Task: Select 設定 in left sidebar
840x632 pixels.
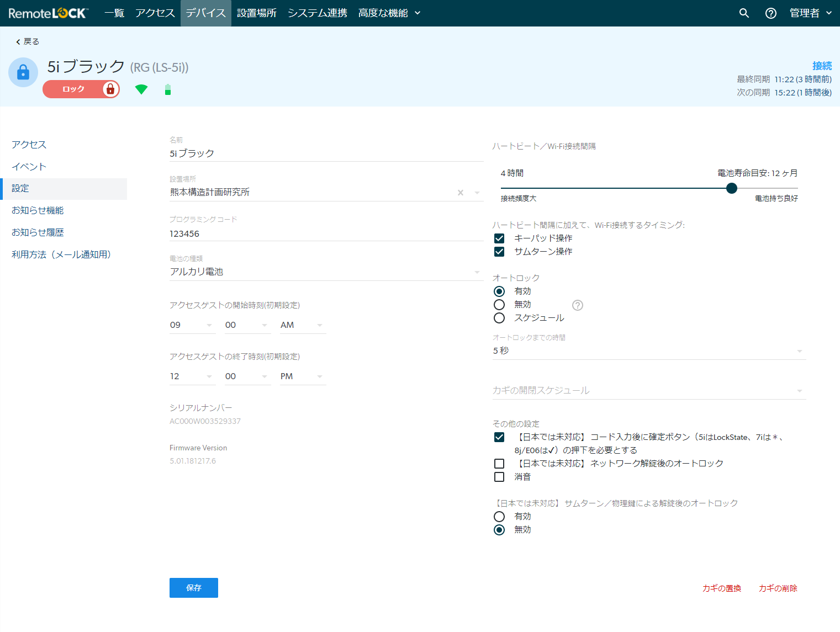Action: [x=64, y=189]
